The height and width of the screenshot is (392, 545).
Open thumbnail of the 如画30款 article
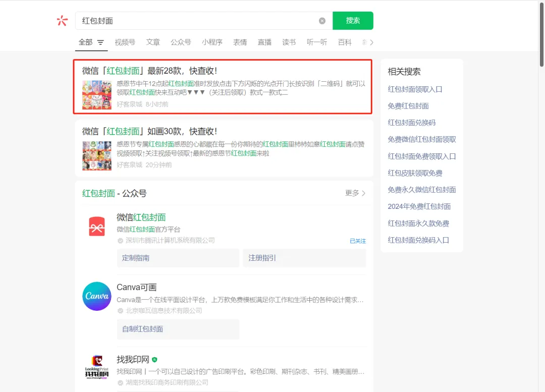[97, 155]
